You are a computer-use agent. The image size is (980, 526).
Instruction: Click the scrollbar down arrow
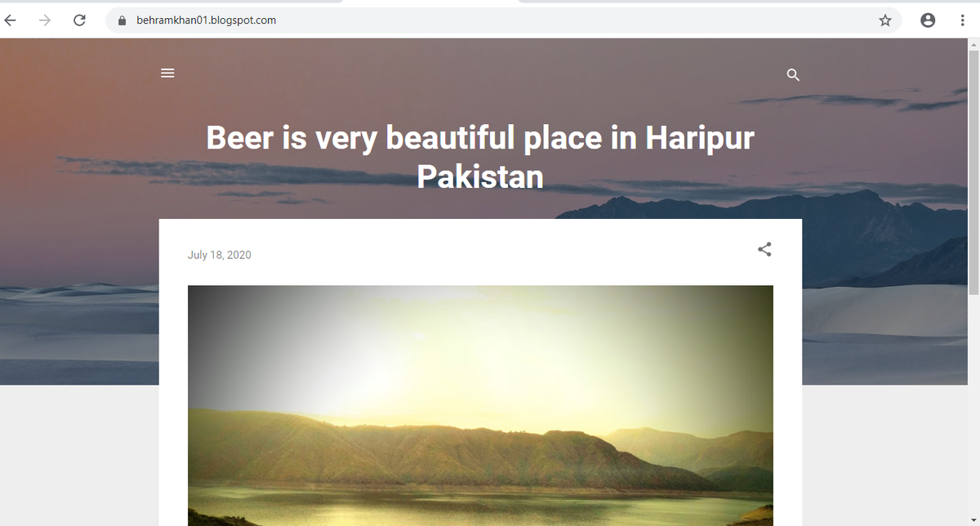(973, 520)
